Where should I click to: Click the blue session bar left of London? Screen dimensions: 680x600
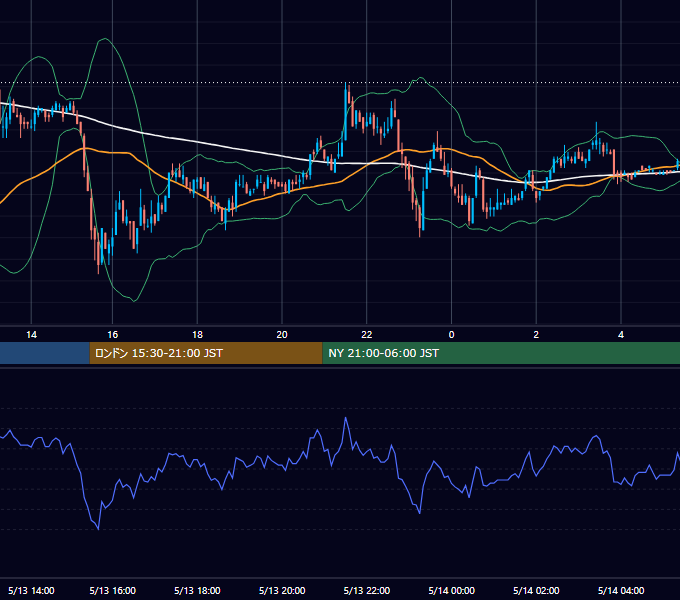tap(45, 353)
